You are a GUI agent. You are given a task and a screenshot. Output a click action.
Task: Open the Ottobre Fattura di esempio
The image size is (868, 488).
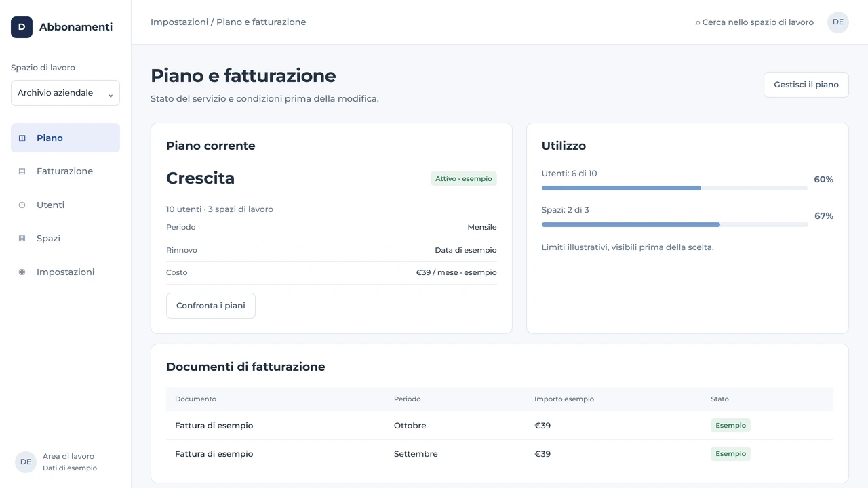click(x=214, y=426)
